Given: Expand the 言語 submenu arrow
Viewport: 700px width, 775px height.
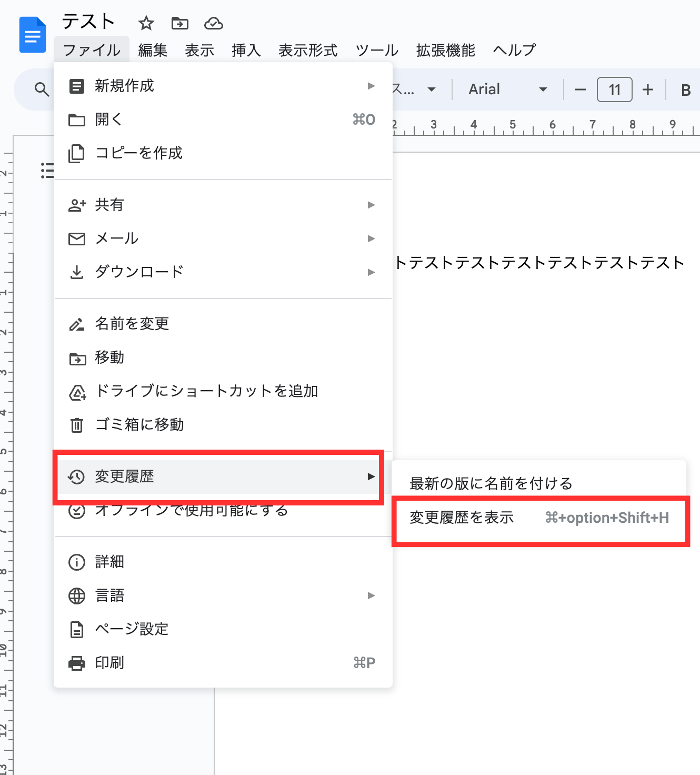Looking at the screenshot, I should [x=372, y=595].
